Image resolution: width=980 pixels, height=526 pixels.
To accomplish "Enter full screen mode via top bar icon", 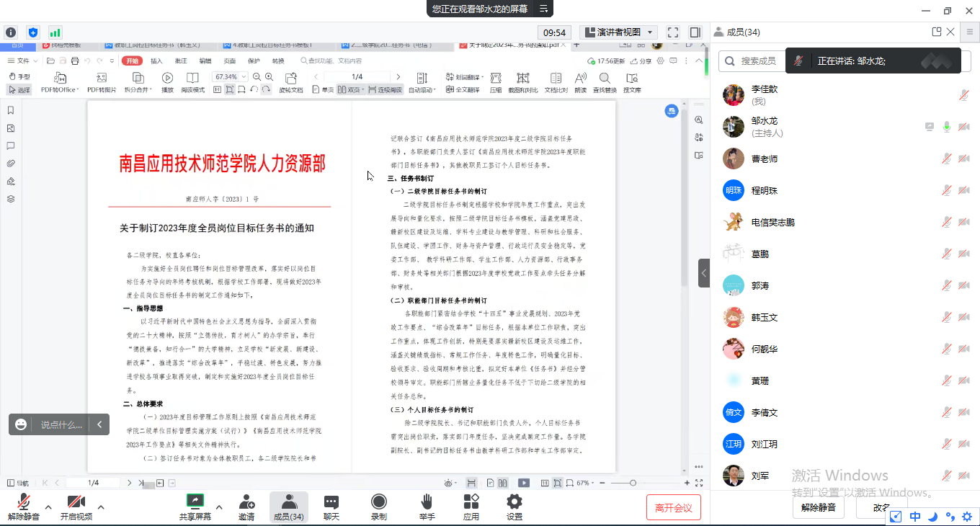I will [673, 32].
